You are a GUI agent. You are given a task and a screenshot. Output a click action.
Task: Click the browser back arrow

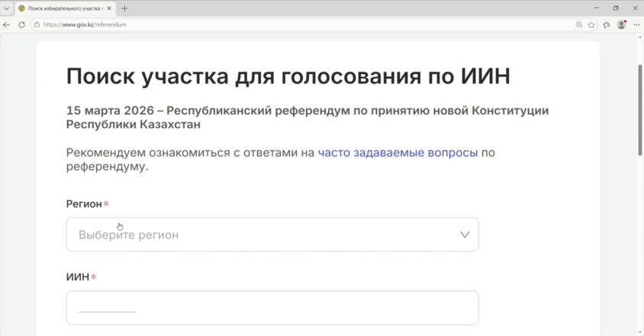[7, 24]
